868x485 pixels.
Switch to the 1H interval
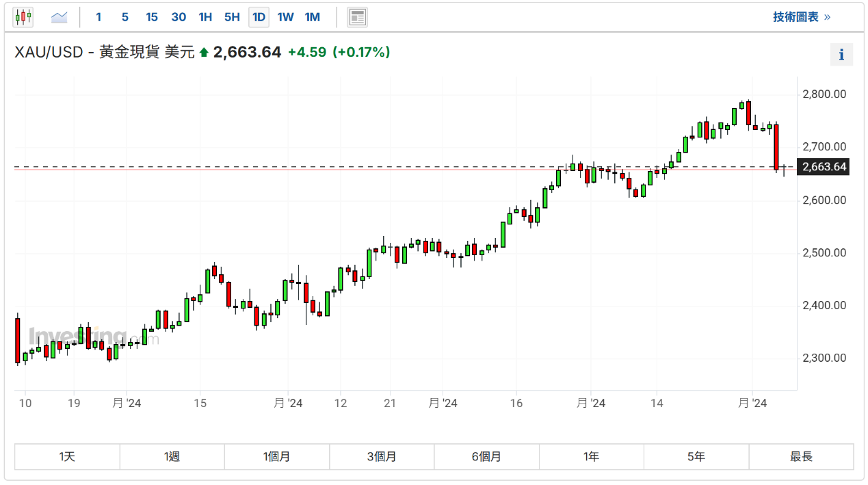point(205,17)
